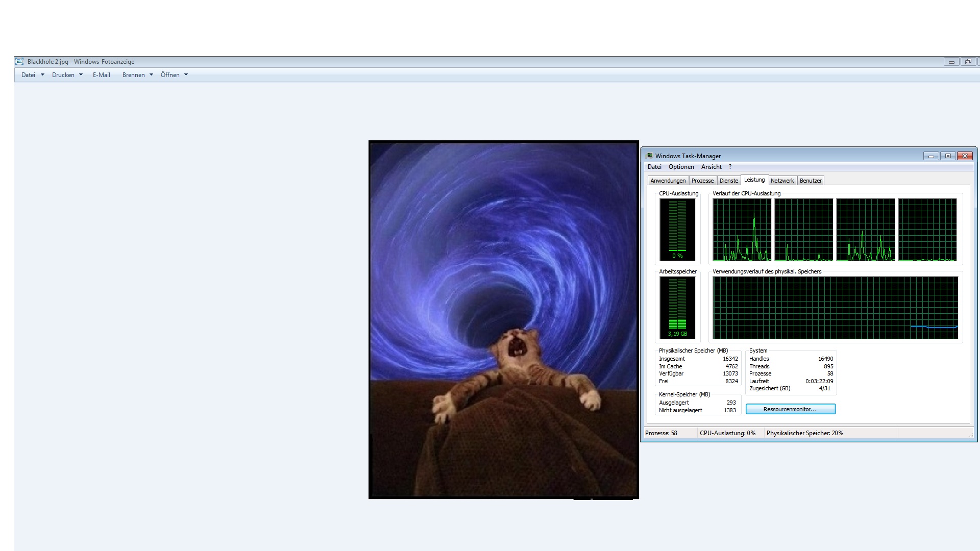This screenshot has width=980, height=551.
Task: Click the Ressourcenmonitor button
Action: 790,409
